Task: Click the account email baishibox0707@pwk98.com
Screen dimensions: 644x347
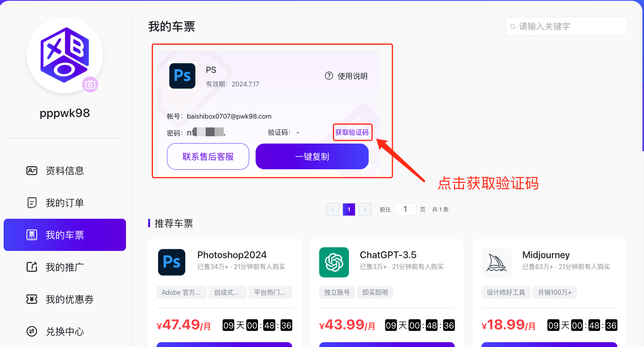Action: click(x=229, y=116)
